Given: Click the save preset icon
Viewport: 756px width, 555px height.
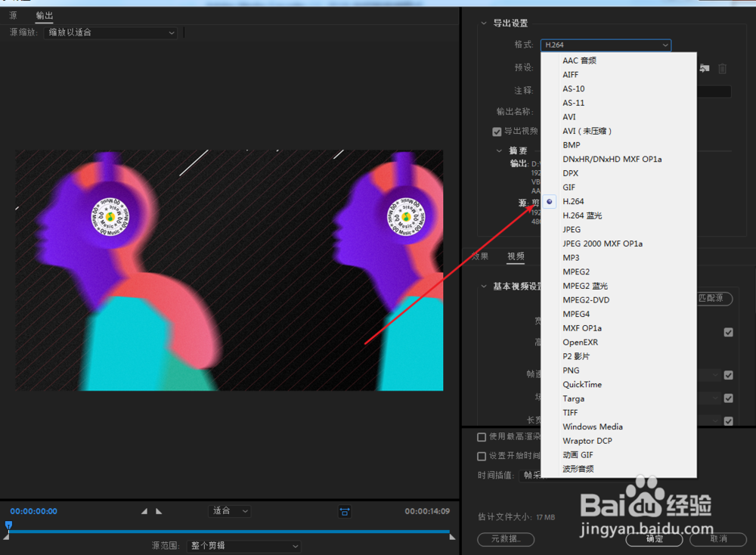Looking at the screenshot, I should [x=705, y=68].
